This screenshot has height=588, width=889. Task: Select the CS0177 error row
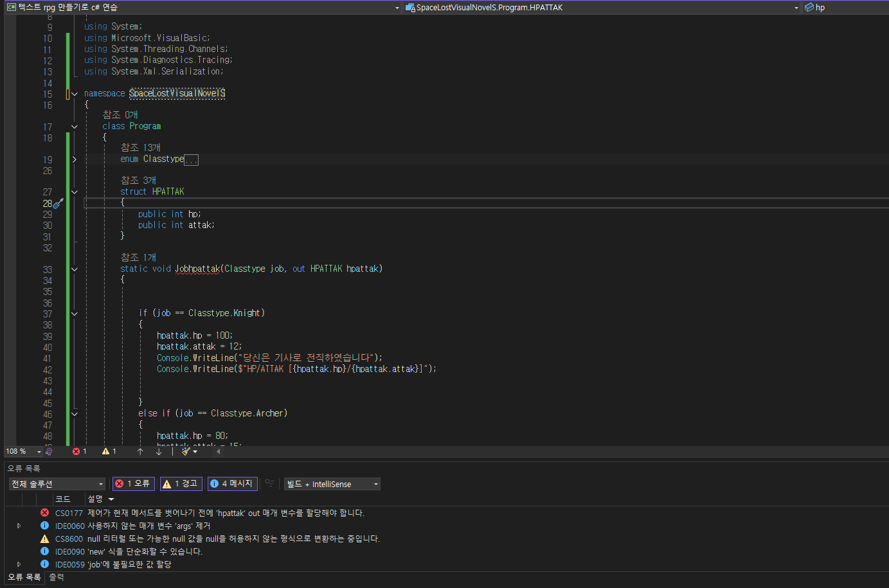point(447,513)
